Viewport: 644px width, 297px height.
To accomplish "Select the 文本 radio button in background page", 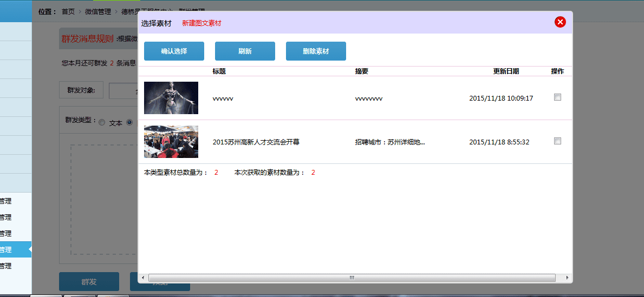I will click(102, 122).
